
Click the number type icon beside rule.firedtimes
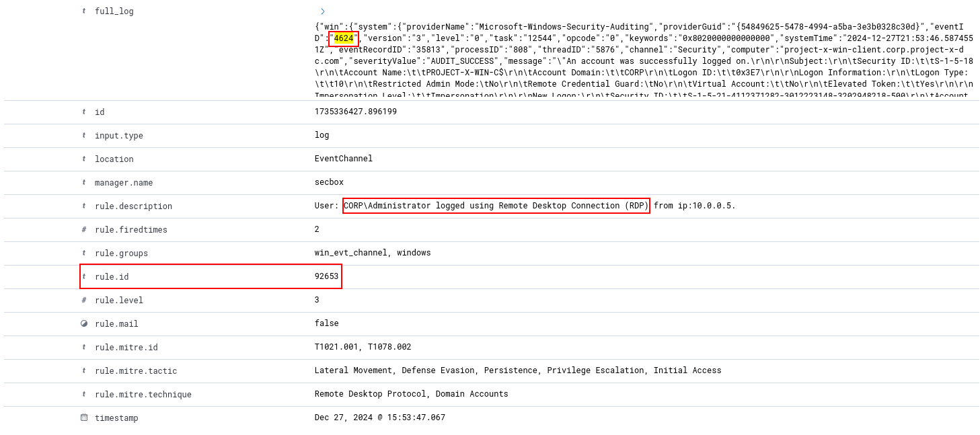click(x=83, y=229)
